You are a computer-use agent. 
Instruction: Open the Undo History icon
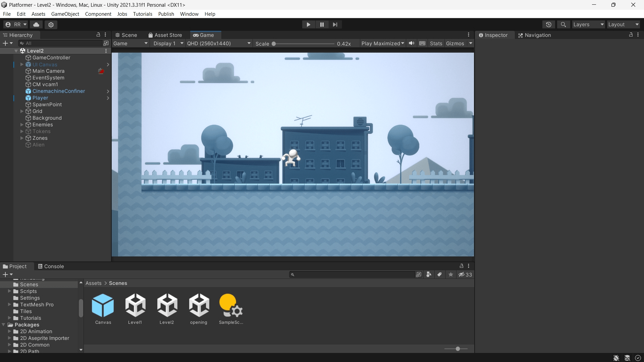pos(549,24)
